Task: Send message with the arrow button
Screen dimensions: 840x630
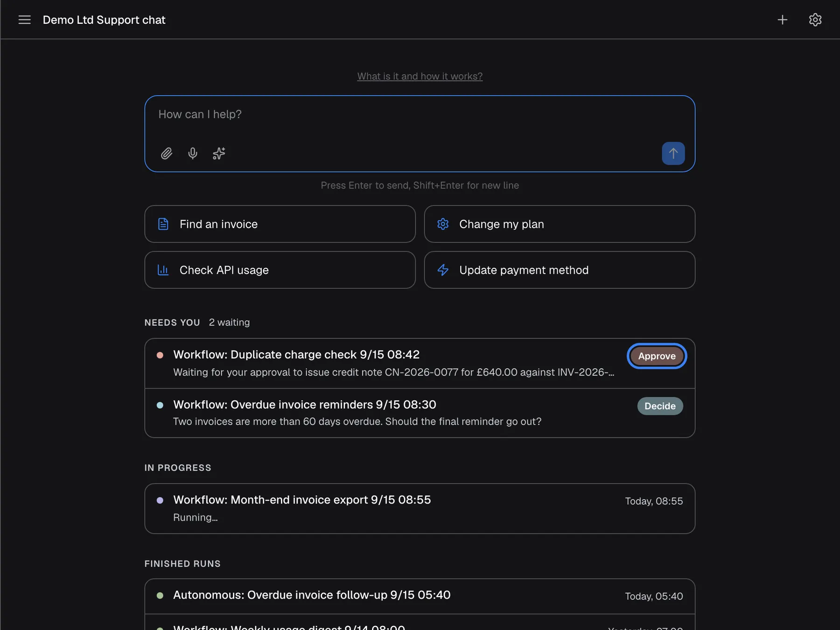Action: click(673, 154)
